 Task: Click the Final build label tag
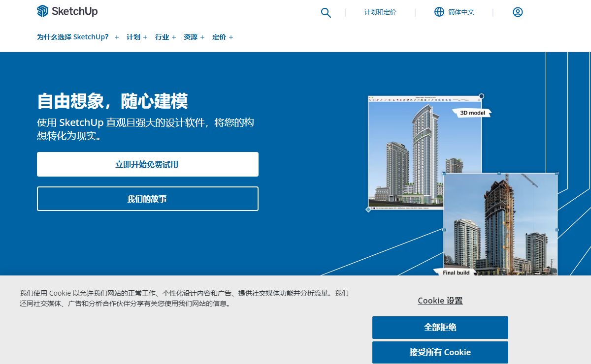click(456, 272)
